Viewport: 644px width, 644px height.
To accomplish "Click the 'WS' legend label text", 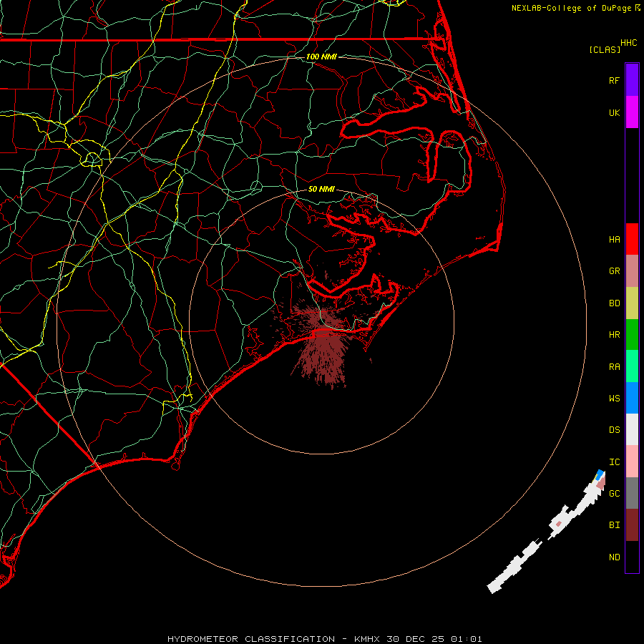I will [614, 398].
